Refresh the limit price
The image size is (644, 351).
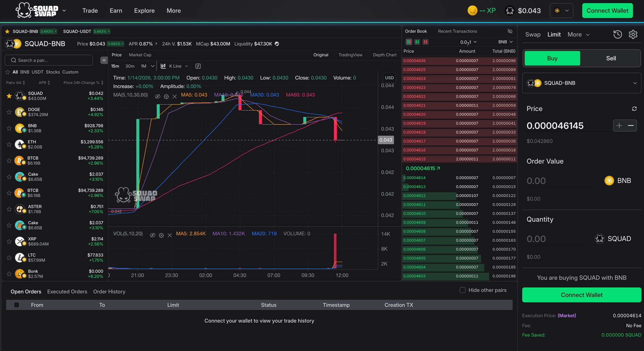tap(634, 109)
